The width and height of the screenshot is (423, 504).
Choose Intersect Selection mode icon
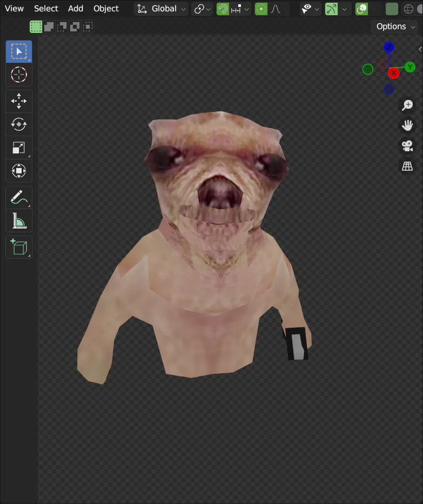(x=88, y=26)
